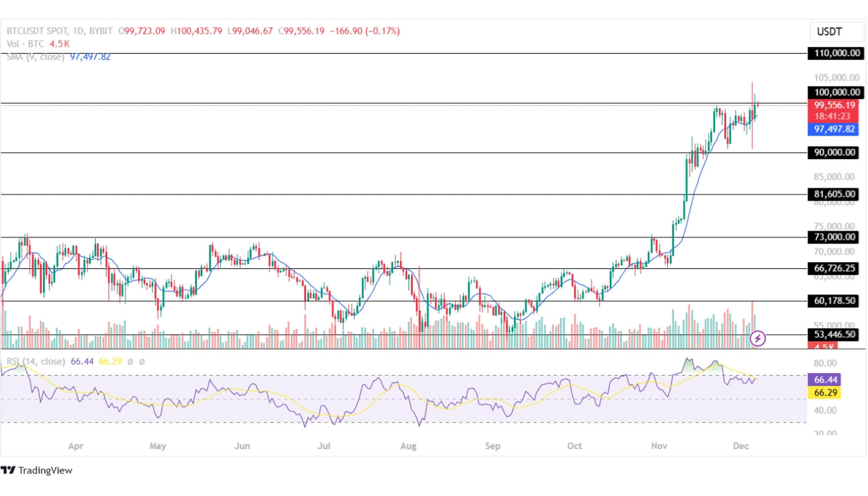Click the Dec label on time axis
This screenshot has height=496, width=868.
point(741,446)
